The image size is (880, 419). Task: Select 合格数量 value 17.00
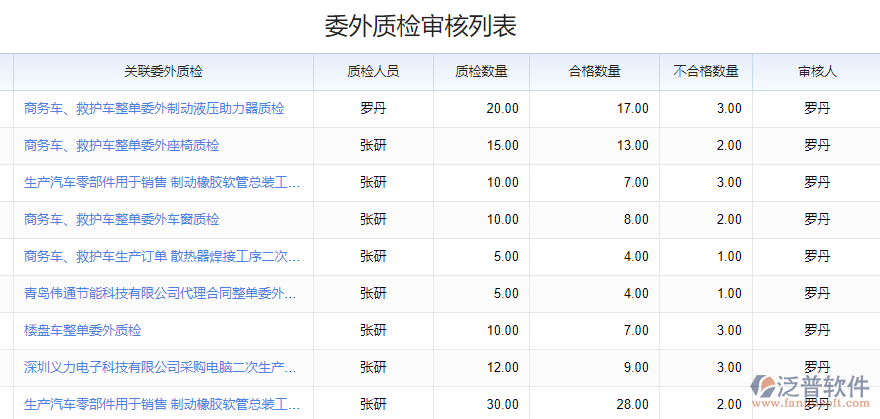coord(633,108)
